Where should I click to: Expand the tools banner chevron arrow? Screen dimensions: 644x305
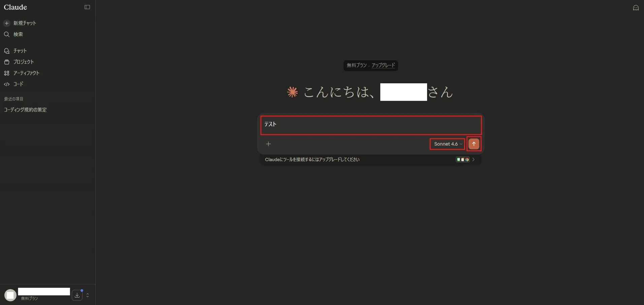(474, 160)
